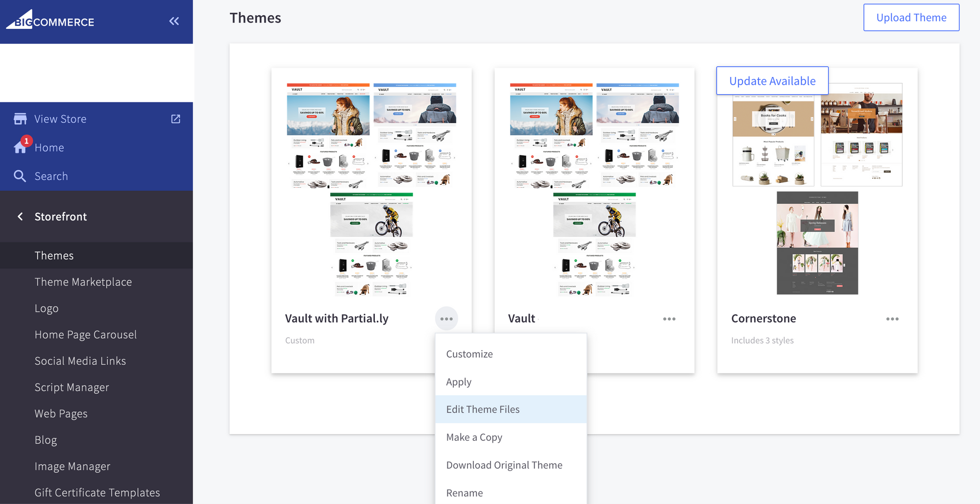Viewport: 980px width, 504px height.
Task: Choose Download Original Theme
Action: [511, 465]
